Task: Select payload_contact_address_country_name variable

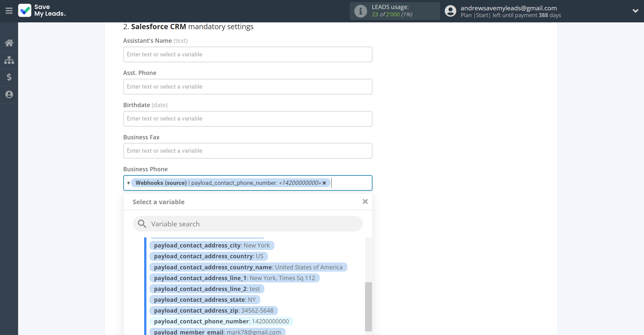Action: 248,267
